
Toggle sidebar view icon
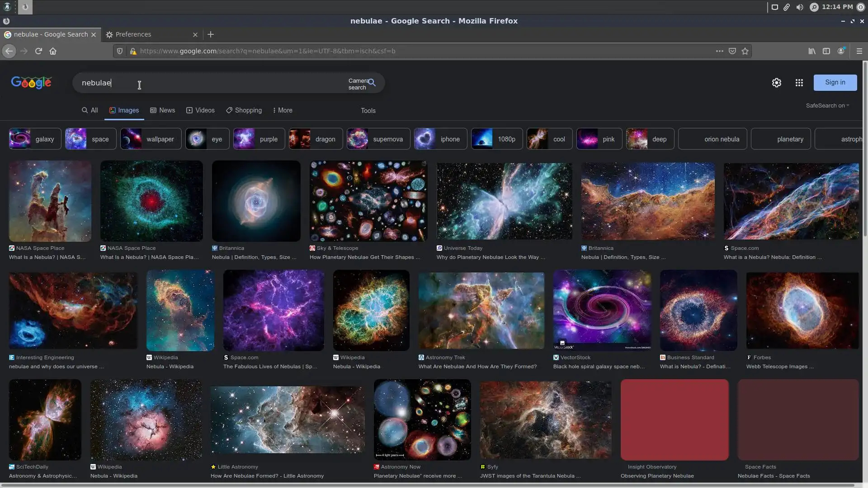826,51
